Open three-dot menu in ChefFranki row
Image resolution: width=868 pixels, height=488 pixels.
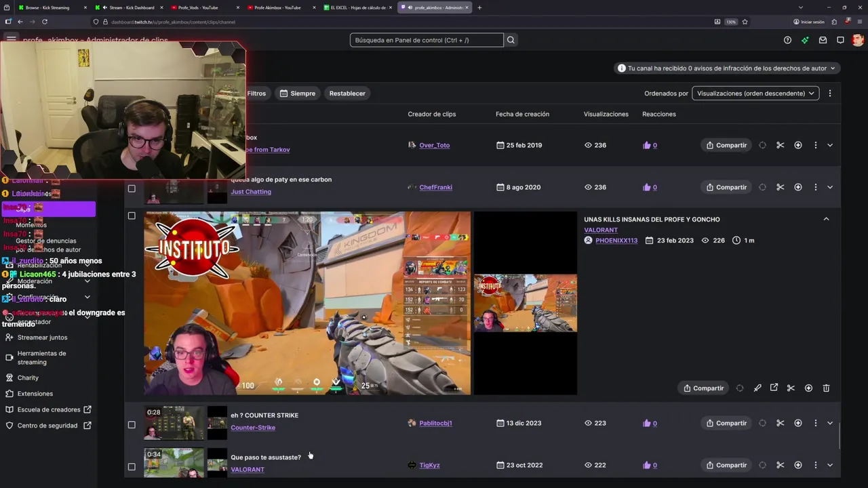tap(816, 187)
